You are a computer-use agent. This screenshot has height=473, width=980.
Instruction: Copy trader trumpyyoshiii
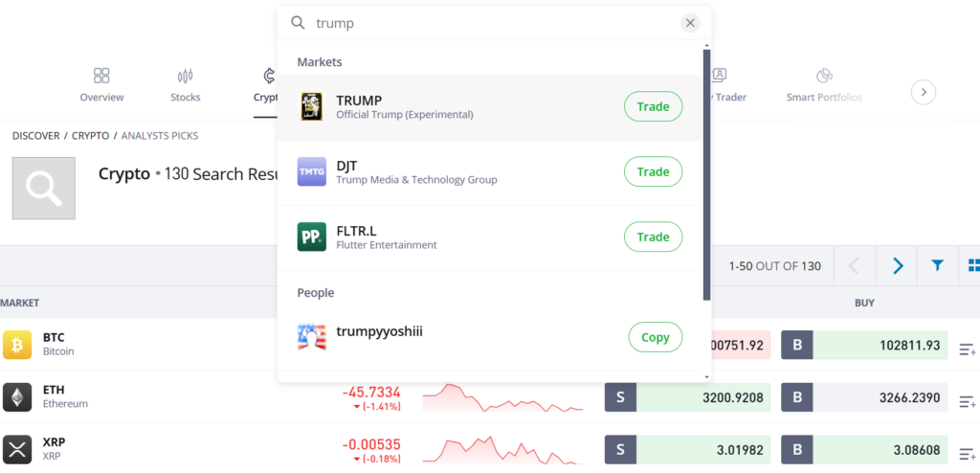click(655, 337)
